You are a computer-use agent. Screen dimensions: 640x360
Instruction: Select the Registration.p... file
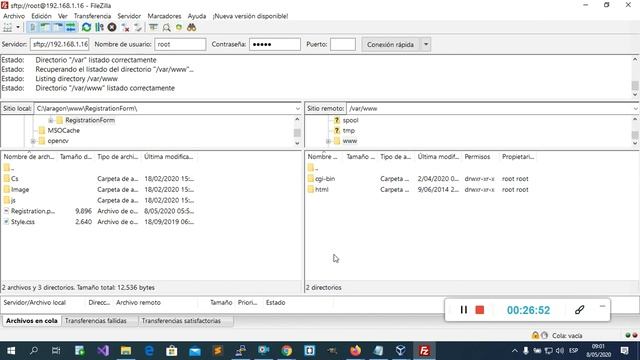click(33, 211)
